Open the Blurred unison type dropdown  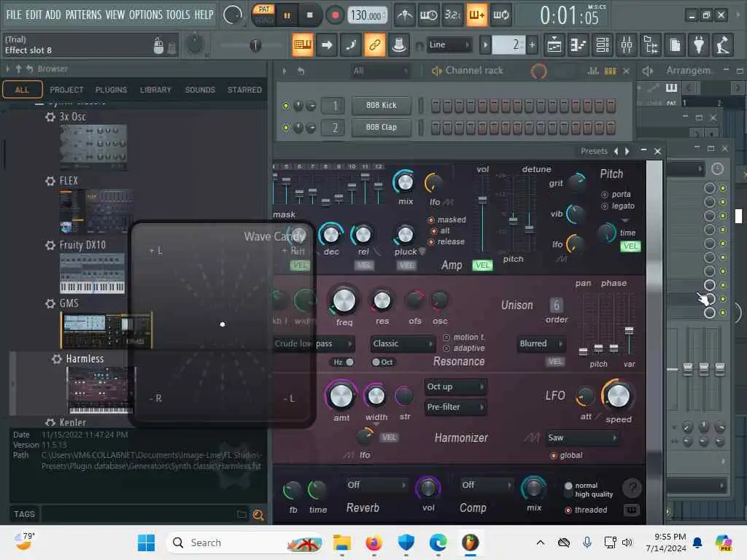tap(541, 344)
